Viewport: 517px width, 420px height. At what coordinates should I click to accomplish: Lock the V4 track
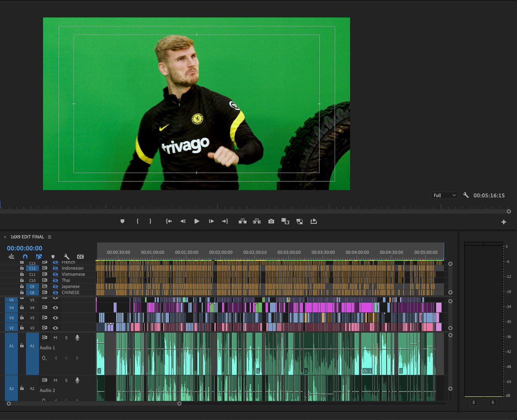pyautogui.click(x=22, y=308)
